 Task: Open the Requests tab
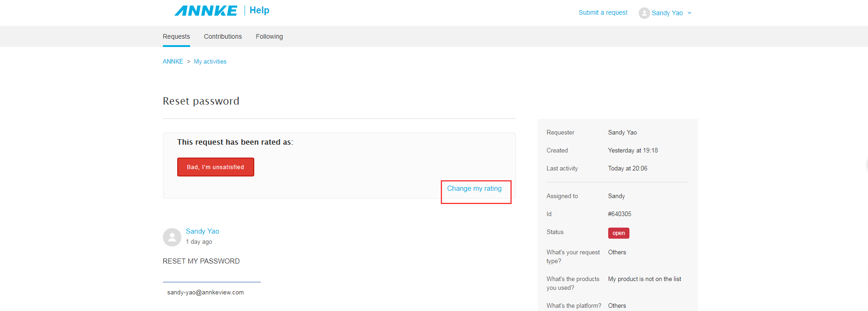coord(176,36)
